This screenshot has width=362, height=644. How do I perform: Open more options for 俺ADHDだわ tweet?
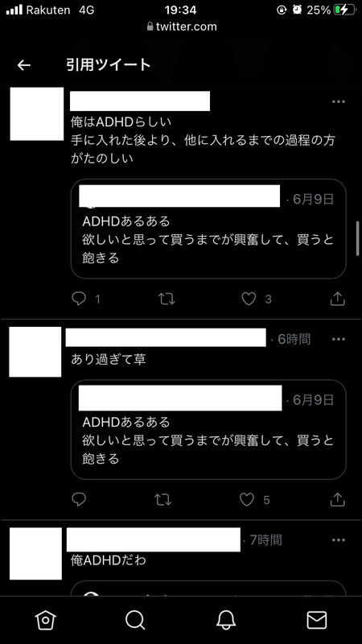[338, 540]
